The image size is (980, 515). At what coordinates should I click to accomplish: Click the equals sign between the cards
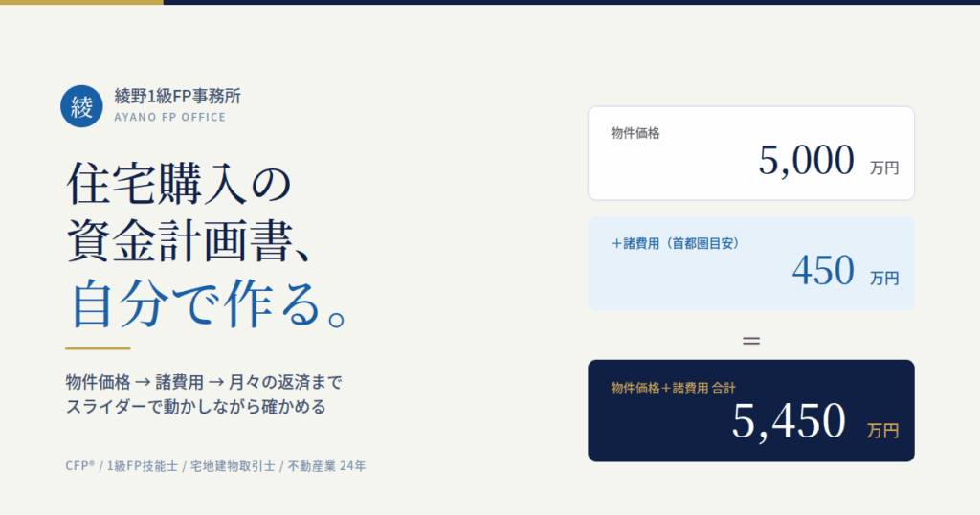[x=751, y=341]
